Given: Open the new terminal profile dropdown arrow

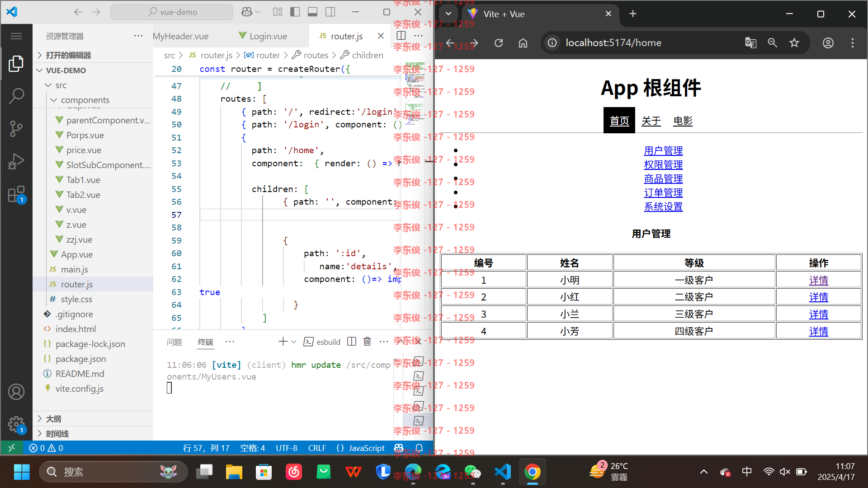Looking at the screenshot, I should 293,342.
